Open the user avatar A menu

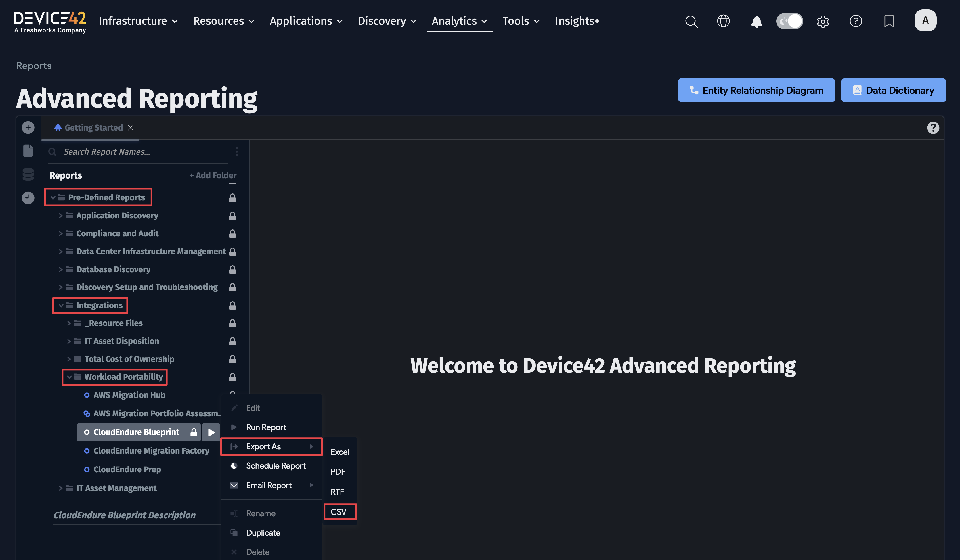coord(925,21)
